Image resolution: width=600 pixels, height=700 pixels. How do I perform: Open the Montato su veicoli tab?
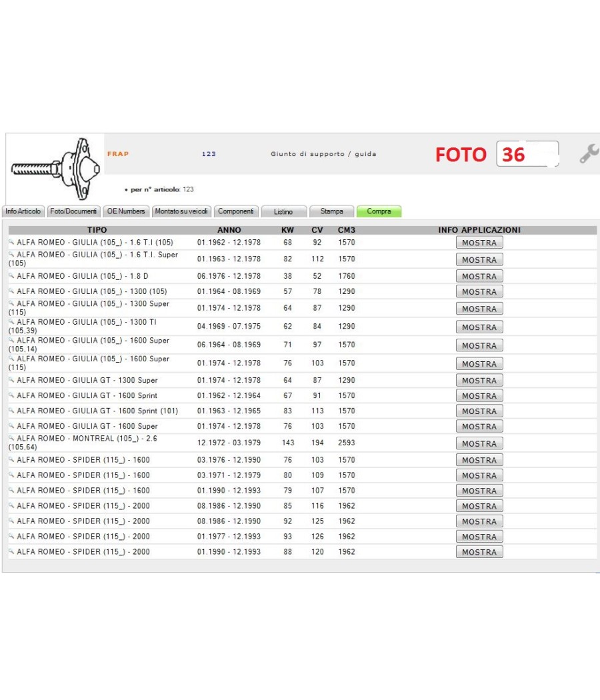181,211
